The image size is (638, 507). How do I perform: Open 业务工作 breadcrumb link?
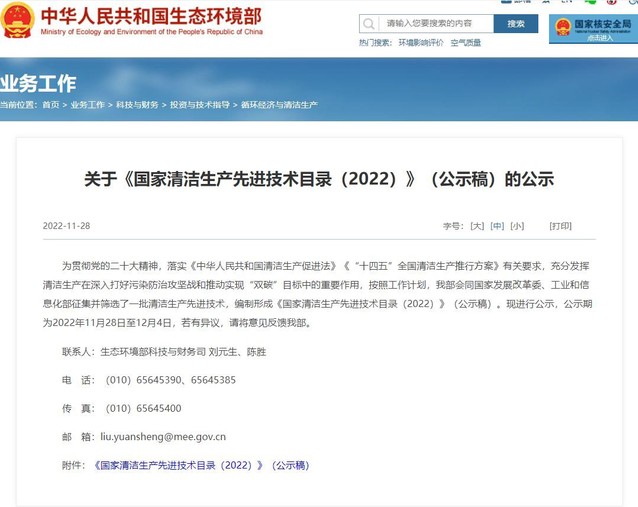tap(88, 105)
